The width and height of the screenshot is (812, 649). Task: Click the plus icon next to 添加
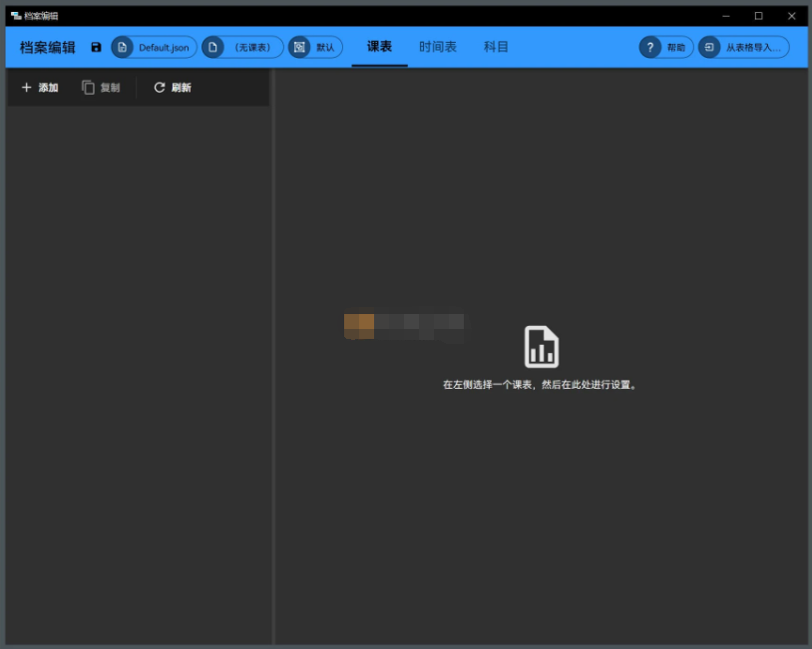coord(26,88)
